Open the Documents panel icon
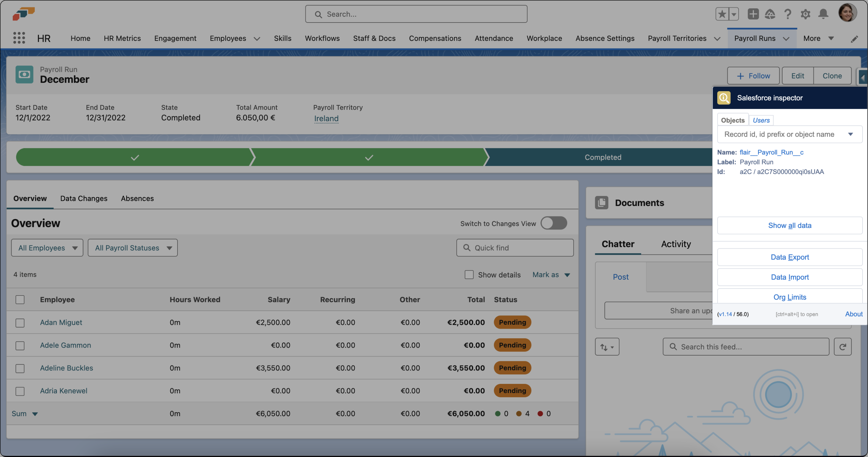868x457 pixels. pos(602,203)
